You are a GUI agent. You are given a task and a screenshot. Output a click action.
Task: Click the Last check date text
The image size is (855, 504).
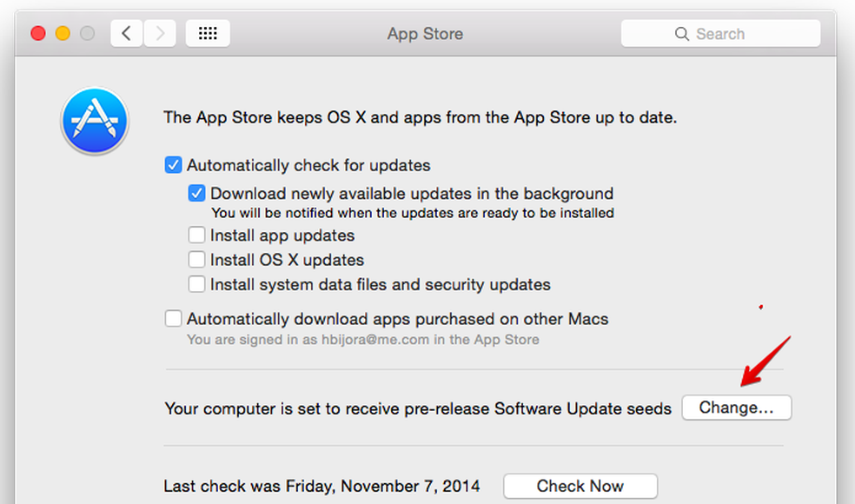click(x=321, y=486)
